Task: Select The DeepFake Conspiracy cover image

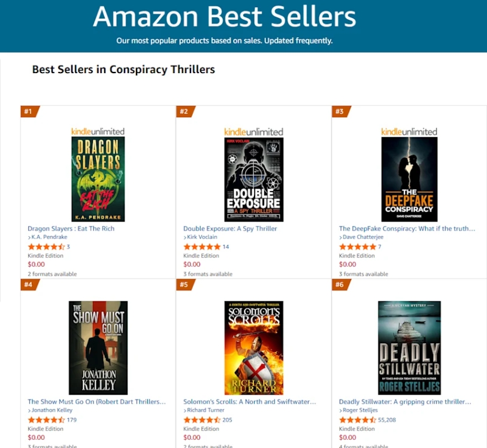Action: click(x=409, y=179)
